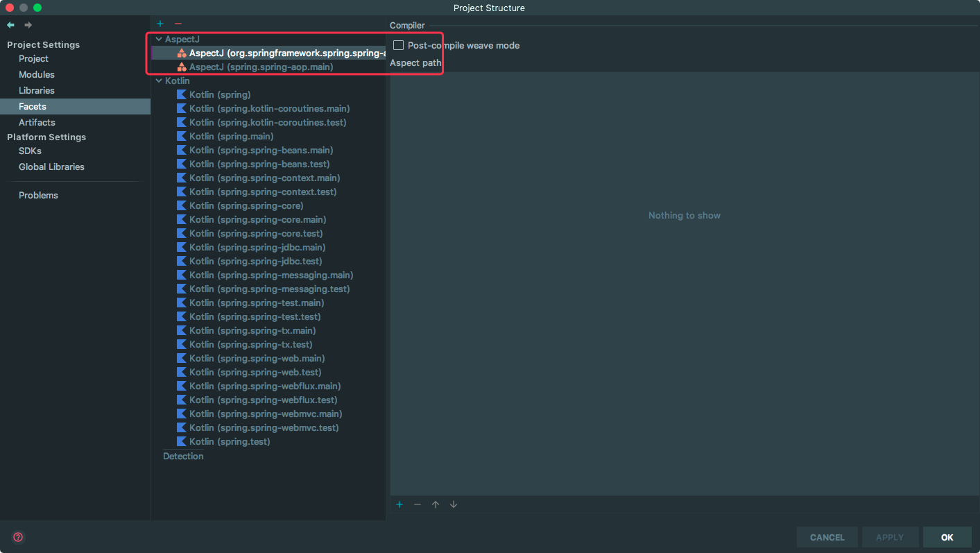Click Kotlin icon for spring.spring-context.main

tap(182, 178)
